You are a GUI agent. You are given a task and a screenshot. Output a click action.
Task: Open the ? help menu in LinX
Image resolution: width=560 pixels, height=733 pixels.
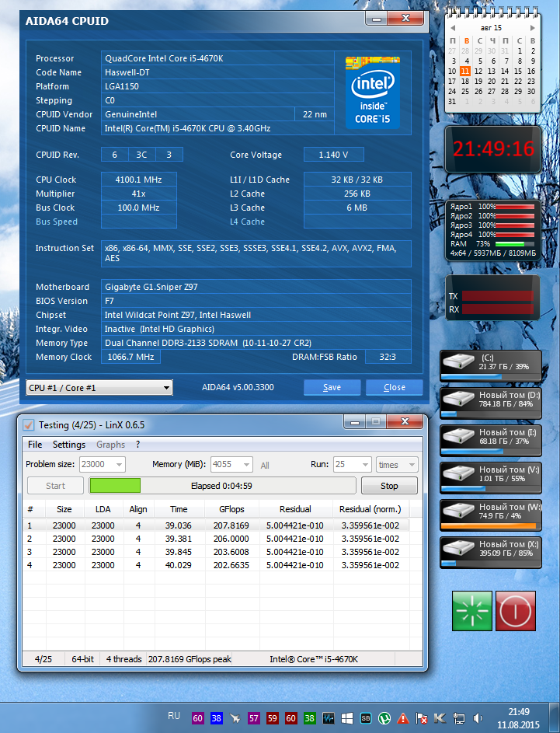(137, 445)
